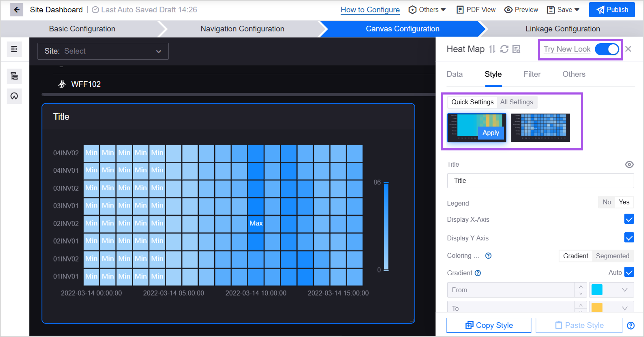Open the data preview icon beside Heat Map
The height and width of the screenshot is (337, 644).
tap(516, 49)
